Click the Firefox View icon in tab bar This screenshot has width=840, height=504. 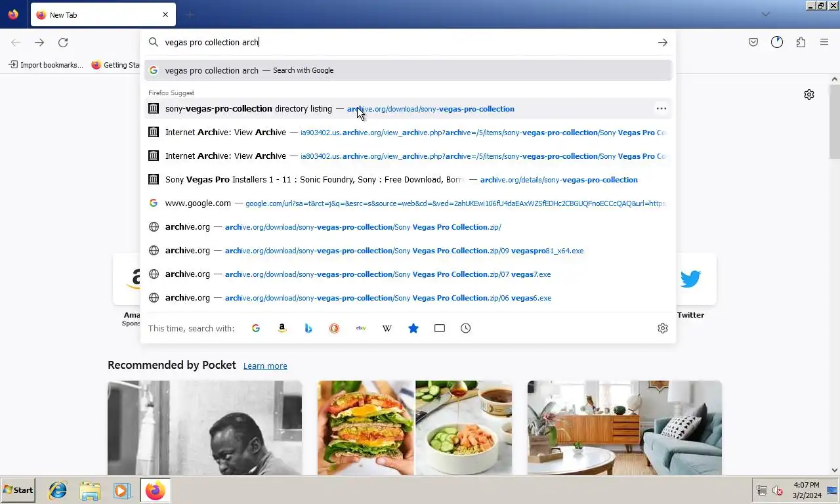tap(13, 14)
